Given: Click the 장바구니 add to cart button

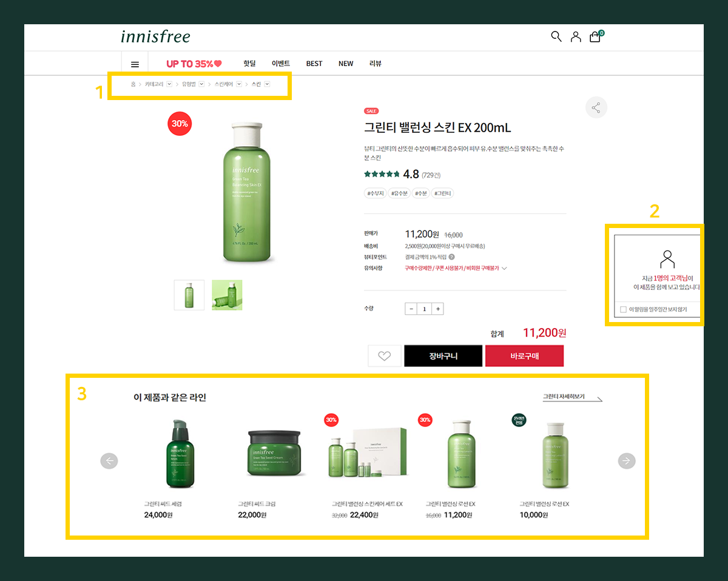Looking at the screenshot, I should pos(443,356).
